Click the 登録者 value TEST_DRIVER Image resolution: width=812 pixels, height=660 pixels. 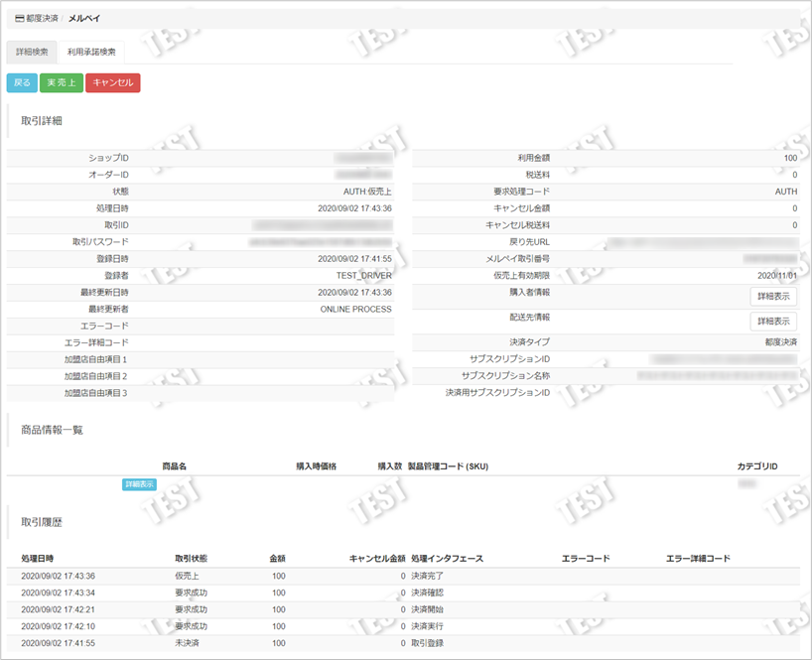tap(363, 275)
